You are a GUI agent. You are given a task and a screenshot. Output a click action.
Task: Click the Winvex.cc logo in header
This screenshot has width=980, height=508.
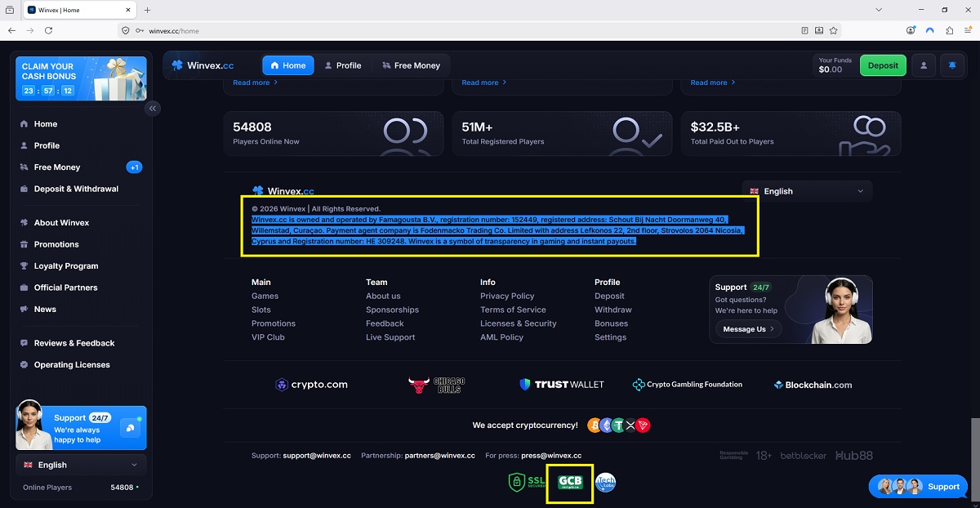(203, 65)
